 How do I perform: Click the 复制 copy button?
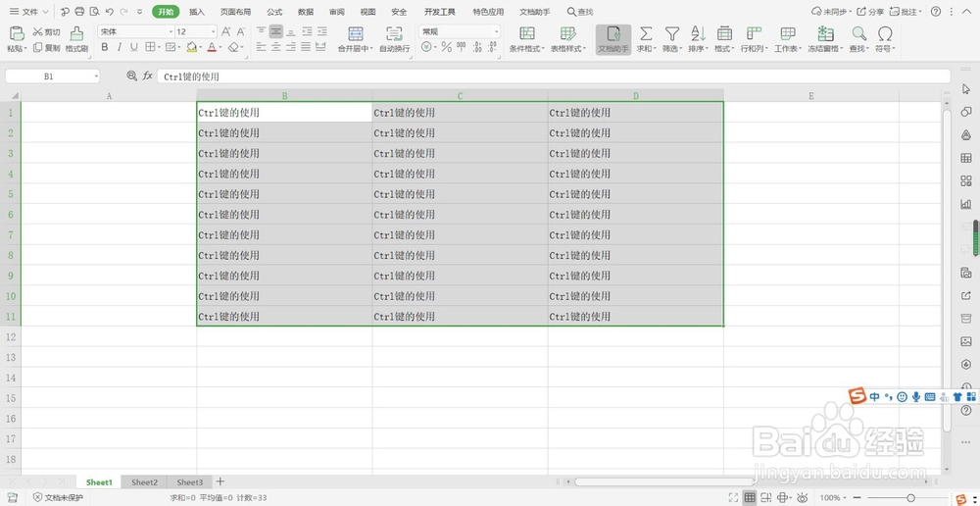[x=47, y=47]
